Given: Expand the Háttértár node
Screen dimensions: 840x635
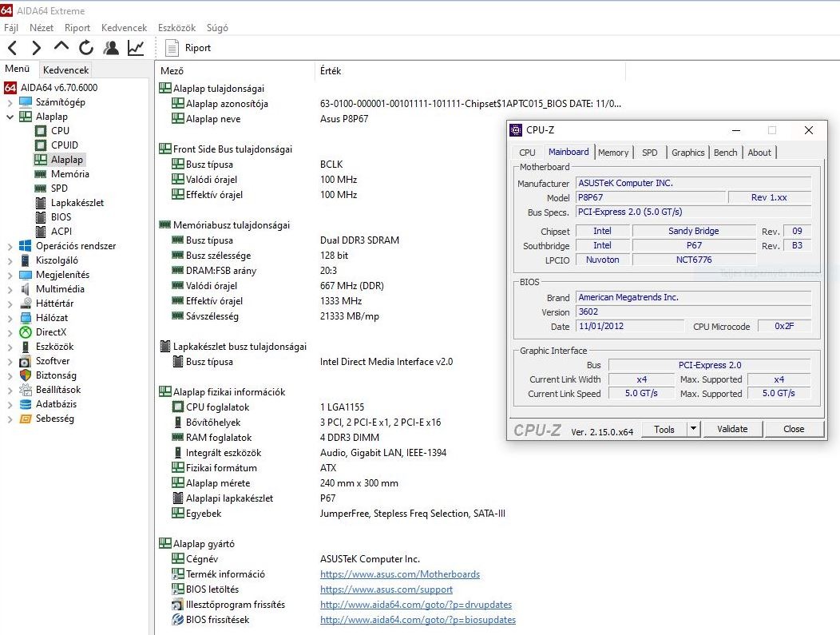Looking at the screenshot, I should pyautogui.click(x=10, y=304).
